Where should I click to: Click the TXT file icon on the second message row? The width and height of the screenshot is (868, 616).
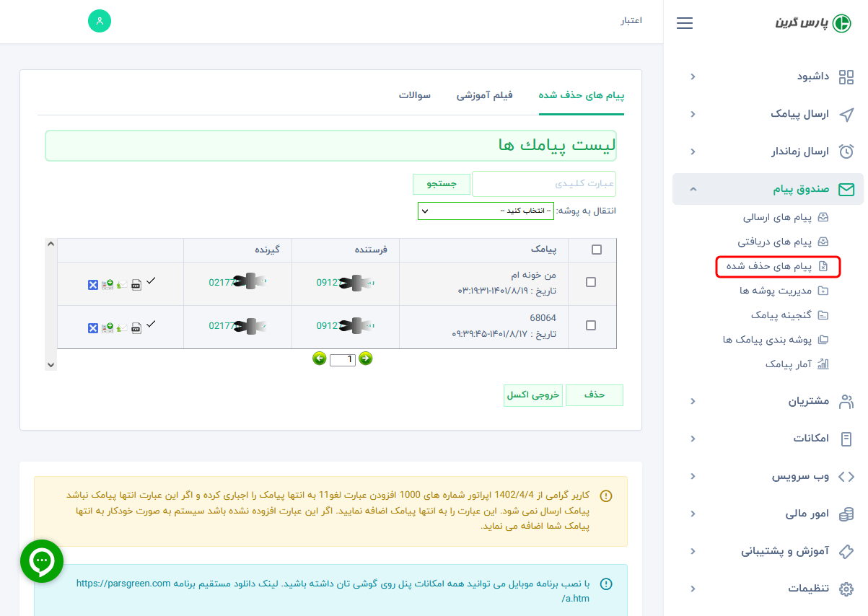click(136, 327)
